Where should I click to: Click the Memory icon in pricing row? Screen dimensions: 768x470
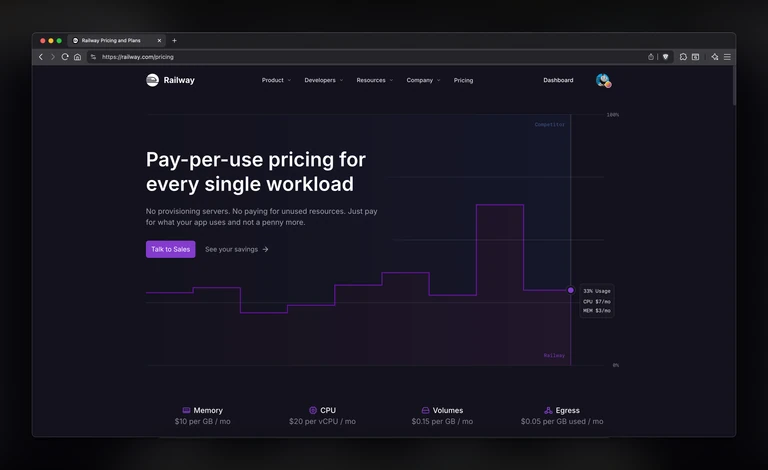click(186, 410)
